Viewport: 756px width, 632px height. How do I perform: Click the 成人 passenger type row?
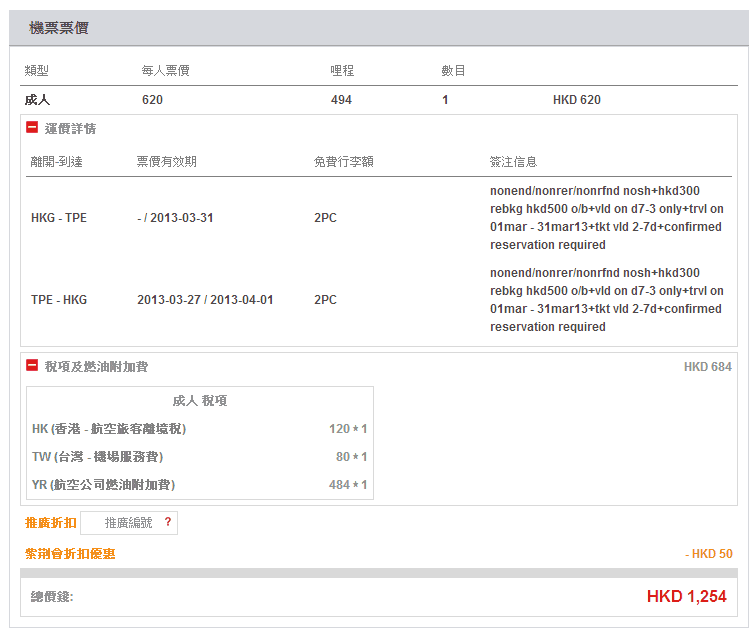[x=37, y=100]
